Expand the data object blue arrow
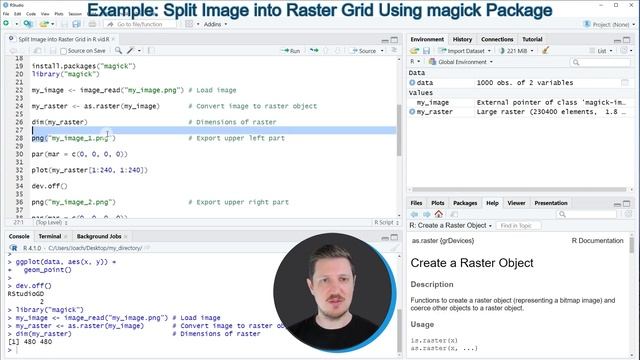The image size is (640, 360). [x=412, y=82]
